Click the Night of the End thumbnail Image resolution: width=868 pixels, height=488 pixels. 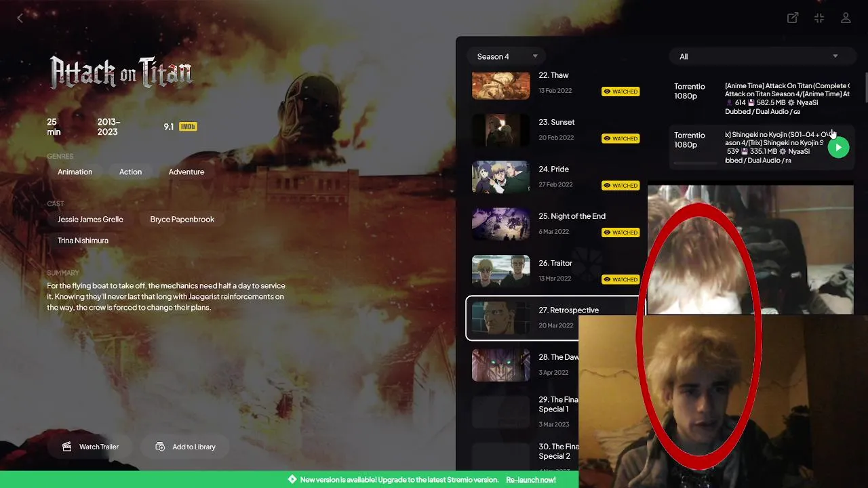[500, 224]
